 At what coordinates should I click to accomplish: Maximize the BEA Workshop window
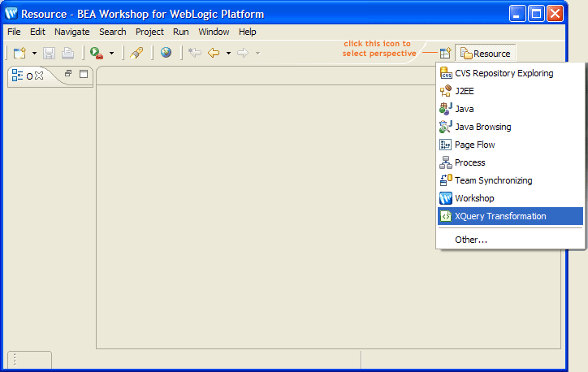tap(536, 14)
